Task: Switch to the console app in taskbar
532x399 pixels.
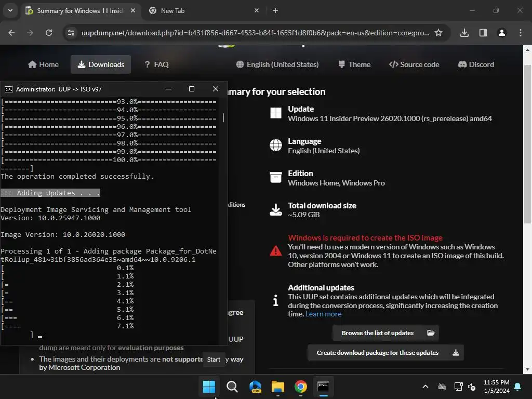Action: pos(323,387)
